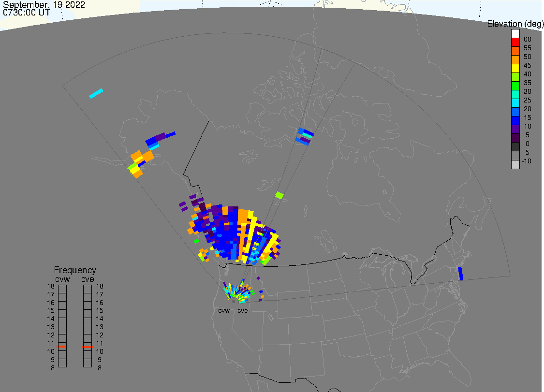The width and height of the screenshot is (544, 392).
Task: Pick the bright green swatch between 30 and 35
Action: click(x=515, y=86)
